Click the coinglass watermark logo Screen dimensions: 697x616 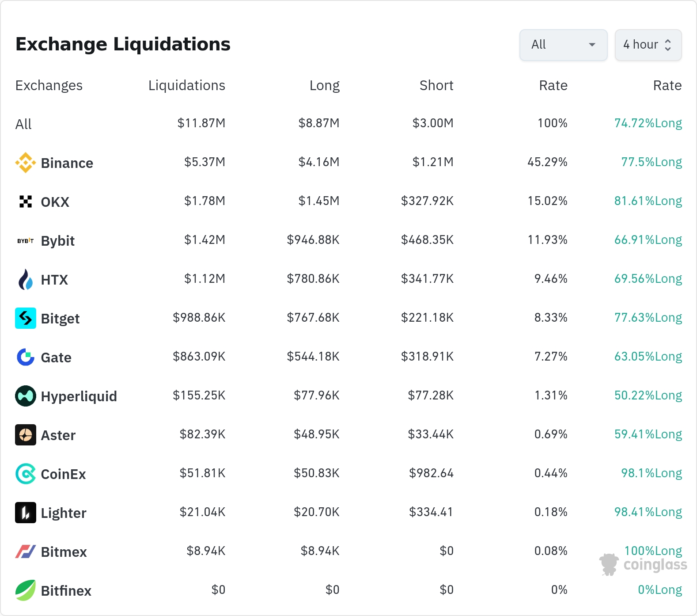point(643,564)
